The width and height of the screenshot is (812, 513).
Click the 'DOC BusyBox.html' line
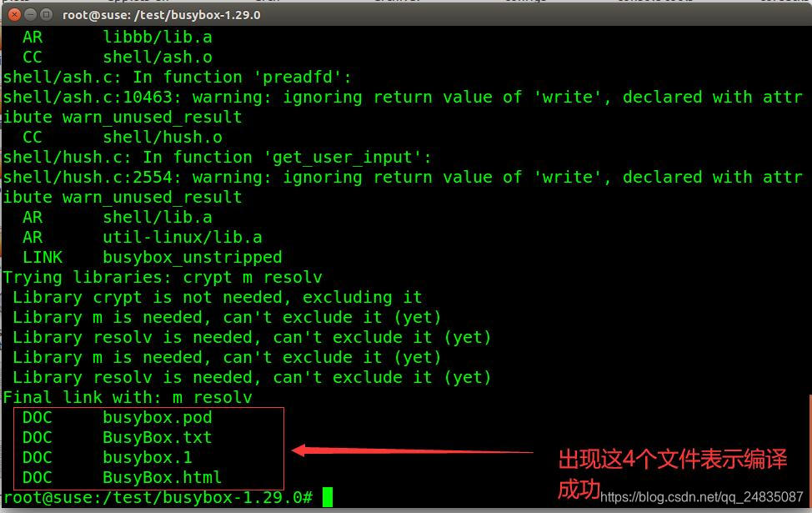point(123,477)
